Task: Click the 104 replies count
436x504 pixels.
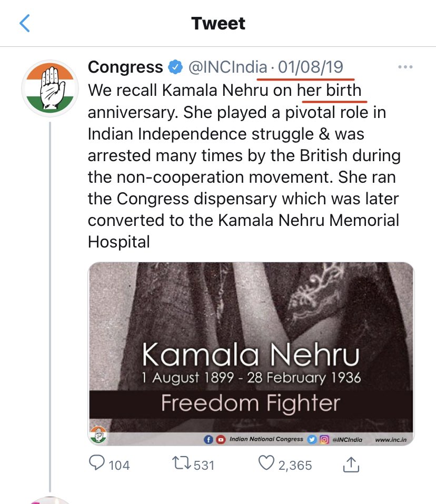Action: pyautogui.click(x=118, y=465)
